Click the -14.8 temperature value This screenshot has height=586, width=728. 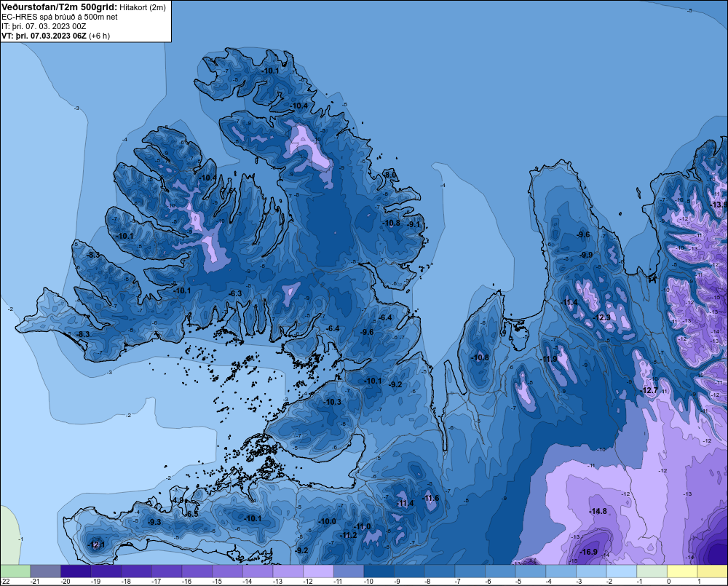point(598,511)
